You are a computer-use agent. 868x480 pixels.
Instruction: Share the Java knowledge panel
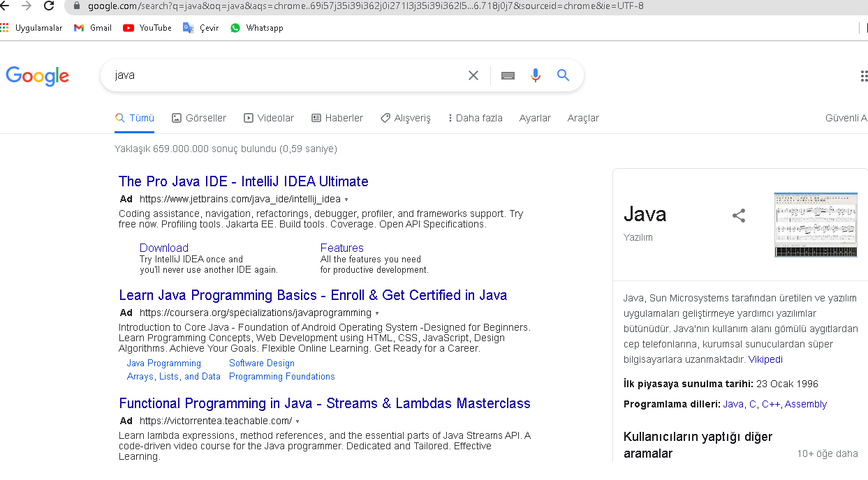[739, 216]
